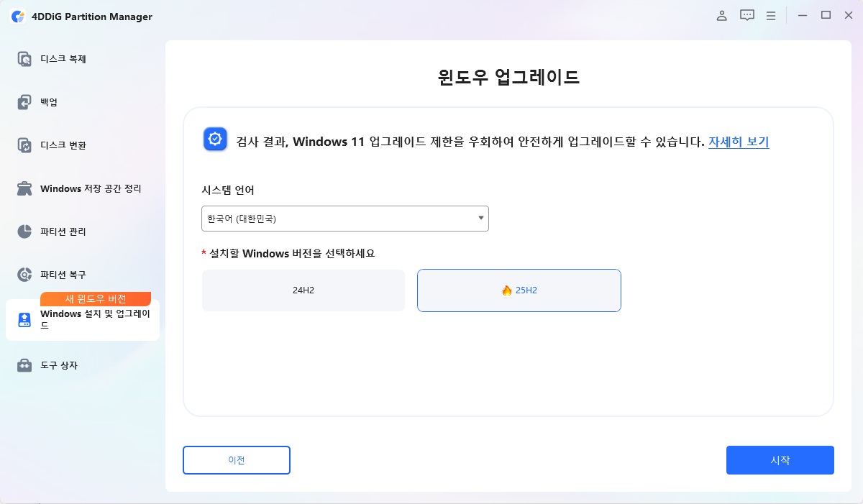The width and height of the screenshot is (863, 504).
Task: Click the fire icon on 25H2
Action: [x=506, y=290]
